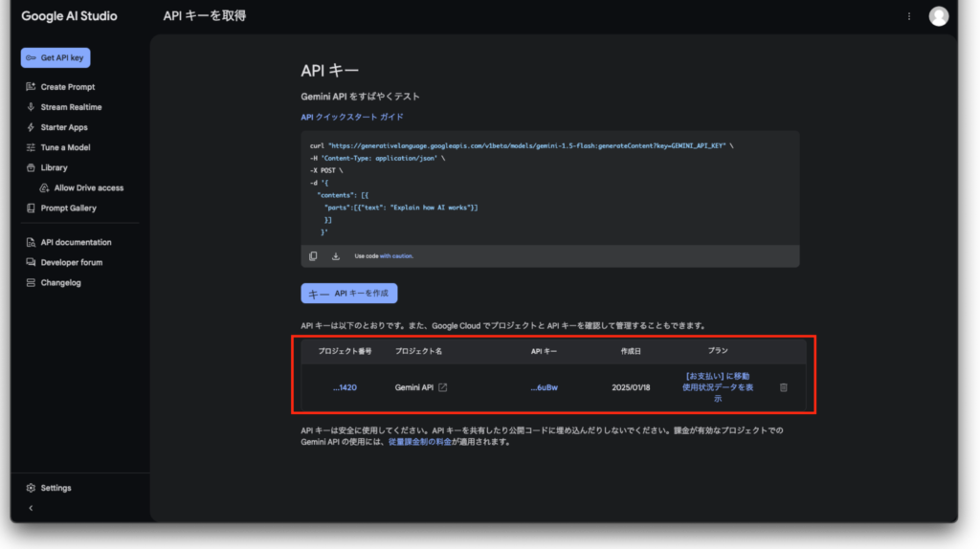Viewport: 980px width, 549px height.
Task: Click the key icon in Get API key
Action: (x=31, y=57)
